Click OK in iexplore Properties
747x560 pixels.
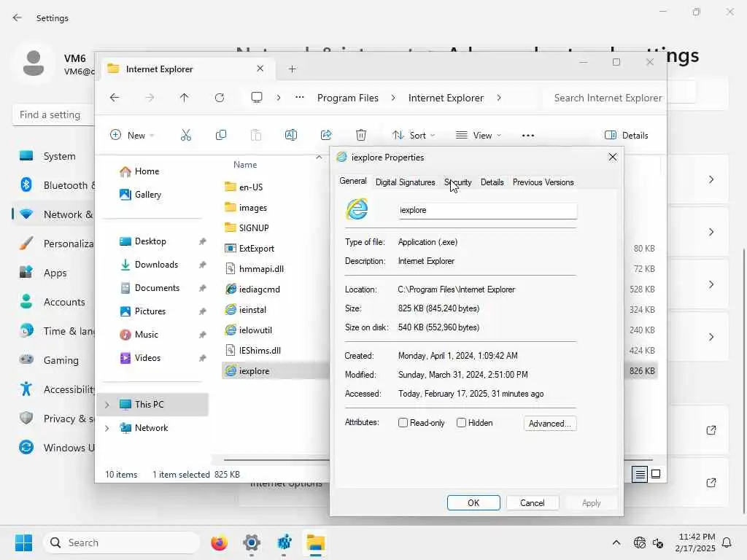[x=473, y=503]
